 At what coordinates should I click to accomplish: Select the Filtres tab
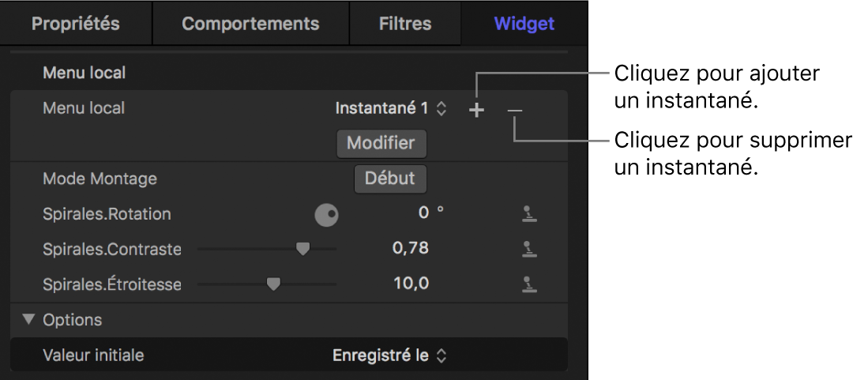coord(405,24)
